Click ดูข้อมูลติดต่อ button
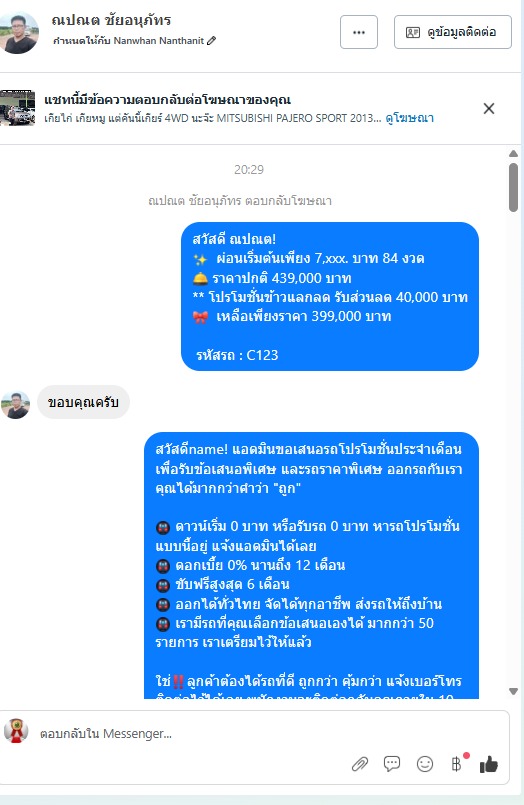 (x=453, y=32)
